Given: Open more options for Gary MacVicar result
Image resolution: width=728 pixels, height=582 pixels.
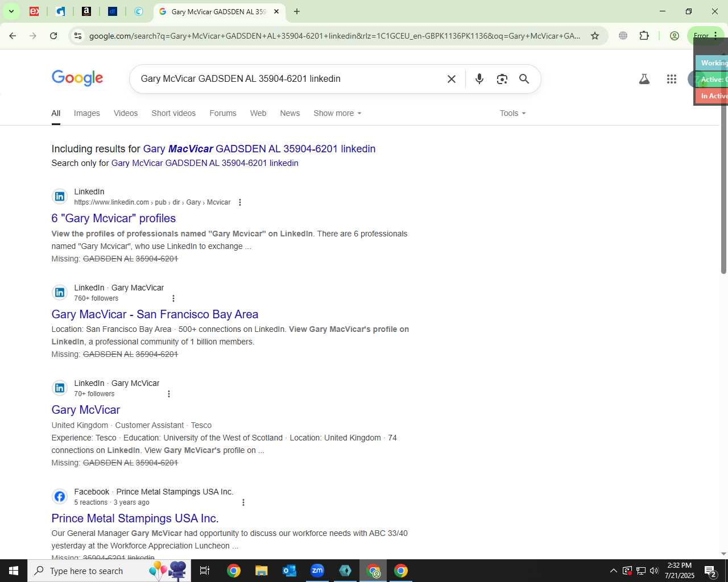Looking at the screenshot, I should click(x=173, y=298).
